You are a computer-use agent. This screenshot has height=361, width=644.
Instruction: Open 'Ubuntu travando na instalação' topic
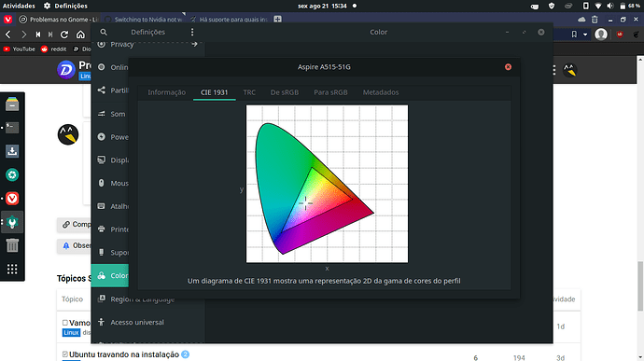124,354
